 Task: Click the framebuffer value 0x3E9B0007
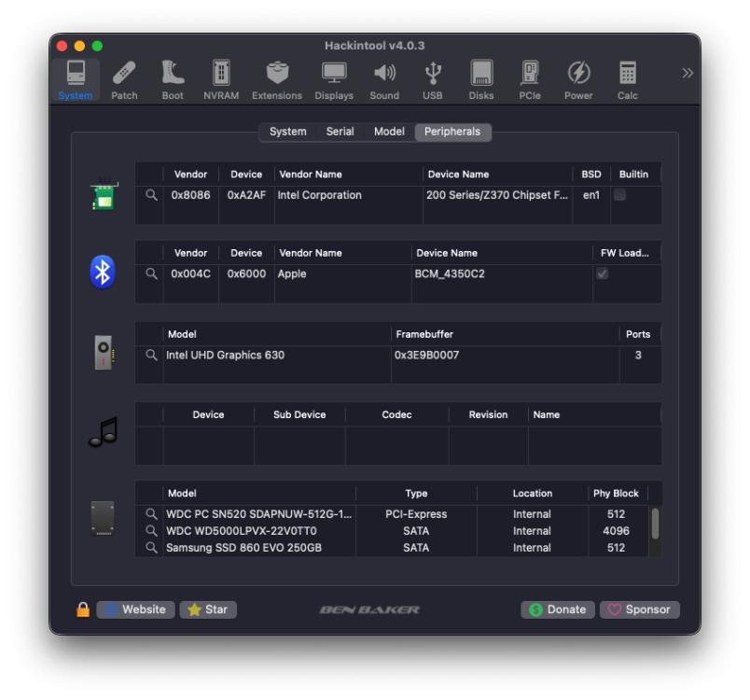(426, 355)
